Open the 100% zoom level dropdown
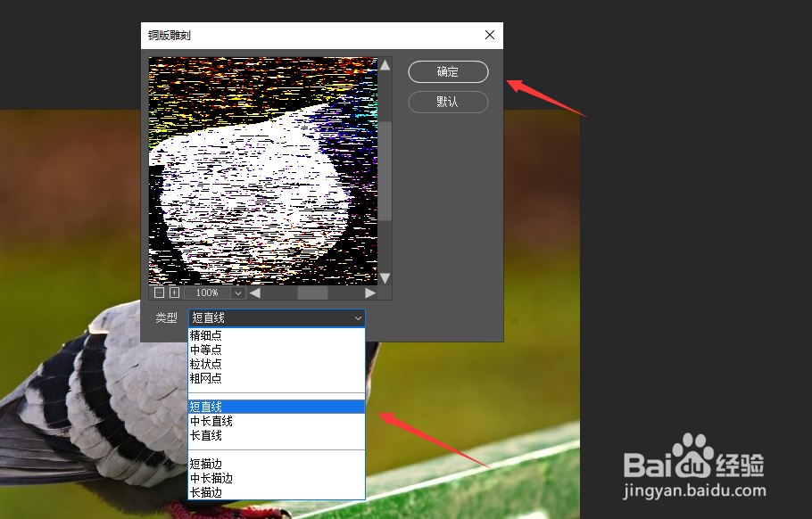The width and height of the screenshot is (812, 519). click(x=237, y=292)
